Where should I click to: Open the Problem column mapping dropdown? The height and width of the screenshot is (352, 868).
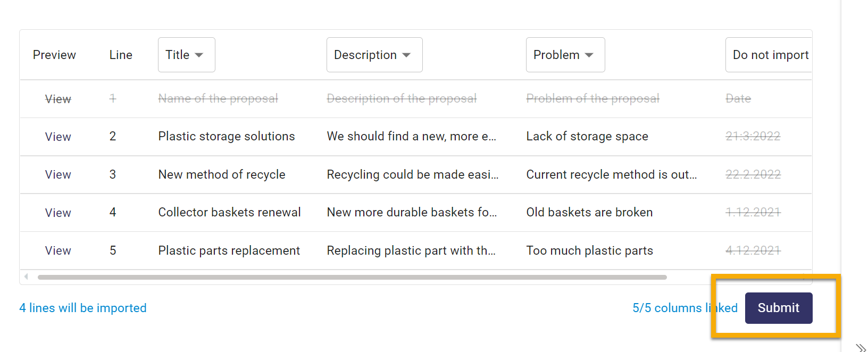(x=565, y=55)
